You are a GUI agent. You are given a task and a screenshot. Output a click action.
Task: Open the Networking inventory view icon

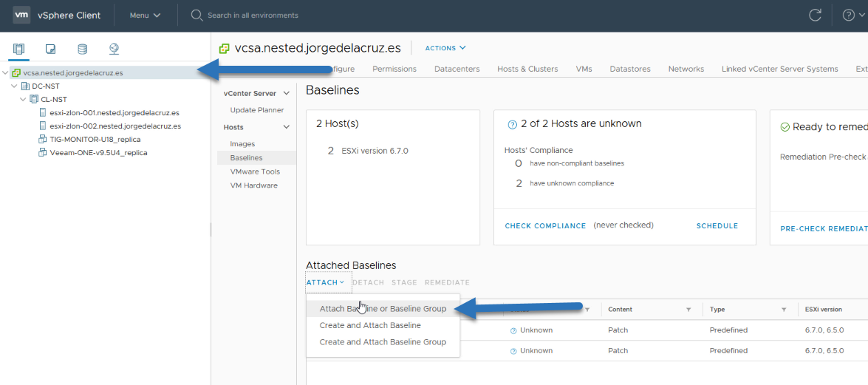pos(114,49)
